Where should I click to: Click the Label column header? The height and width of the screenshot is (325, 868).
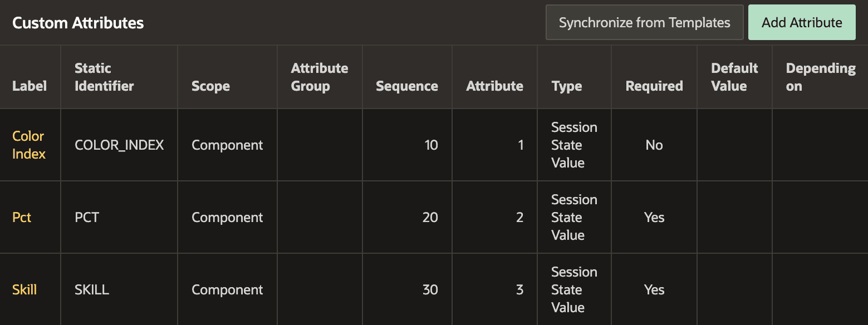[x=30, y=86]
